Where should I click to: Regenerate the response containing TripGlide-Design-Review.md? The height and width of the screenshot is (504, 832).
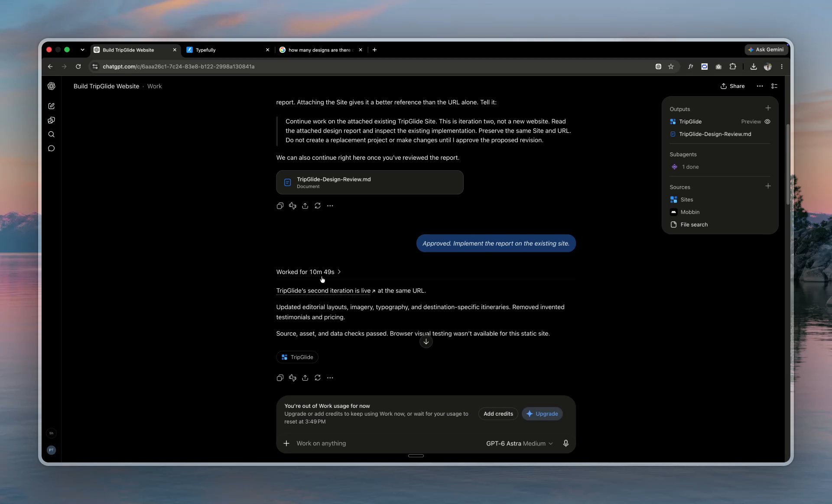318,206
